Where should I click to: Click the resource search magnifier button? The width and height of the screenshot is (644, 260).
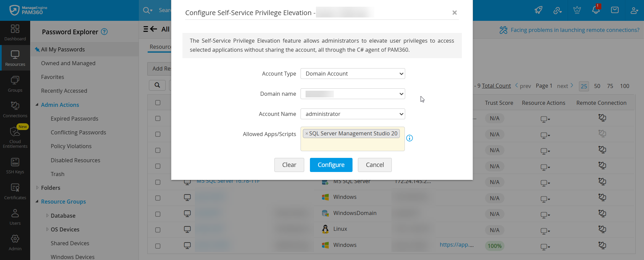(x=157, y=85)
